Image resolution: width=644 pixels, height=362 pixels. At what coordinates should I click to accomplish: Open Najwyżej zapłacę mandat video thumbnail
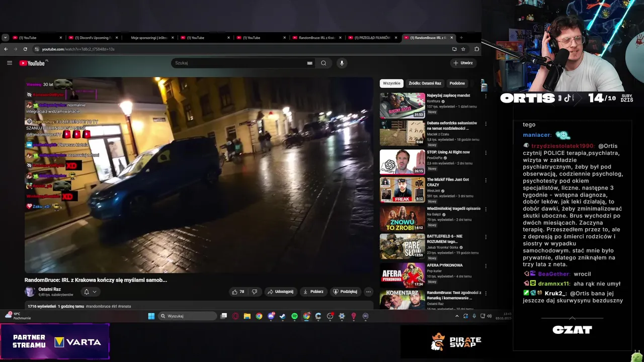(402, 105)
